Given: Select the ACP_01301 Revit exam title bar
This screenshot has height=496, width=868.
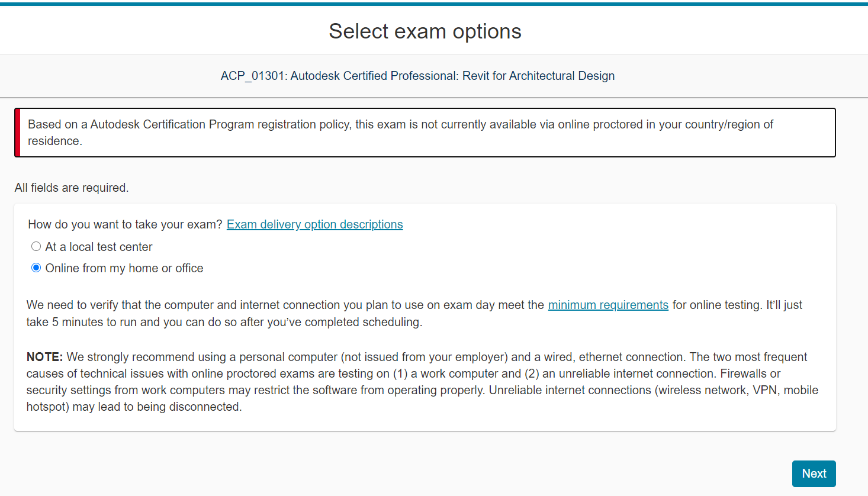Looking at the screenshot, I should tap(417, 76).
